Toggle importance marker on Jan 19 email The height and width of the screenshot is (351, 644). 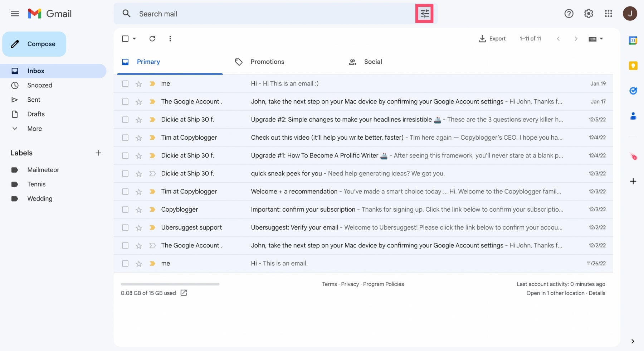click(x=152, y=83)
